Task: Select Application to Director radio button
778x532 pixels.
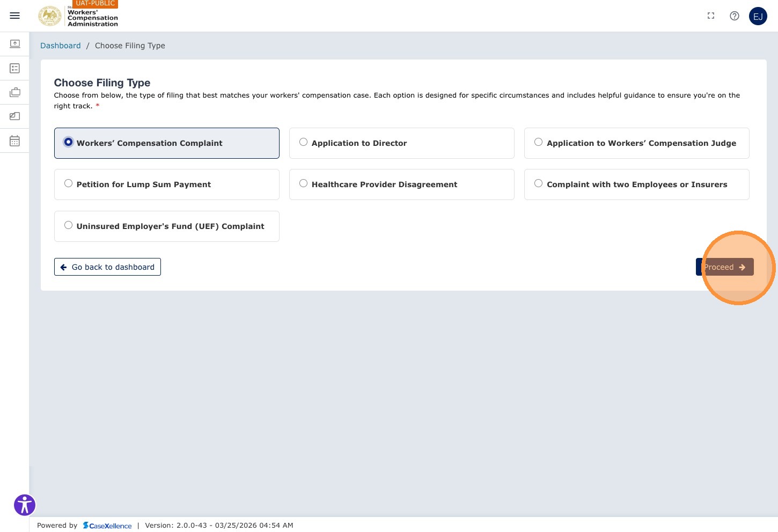Action: click(303, 142)
